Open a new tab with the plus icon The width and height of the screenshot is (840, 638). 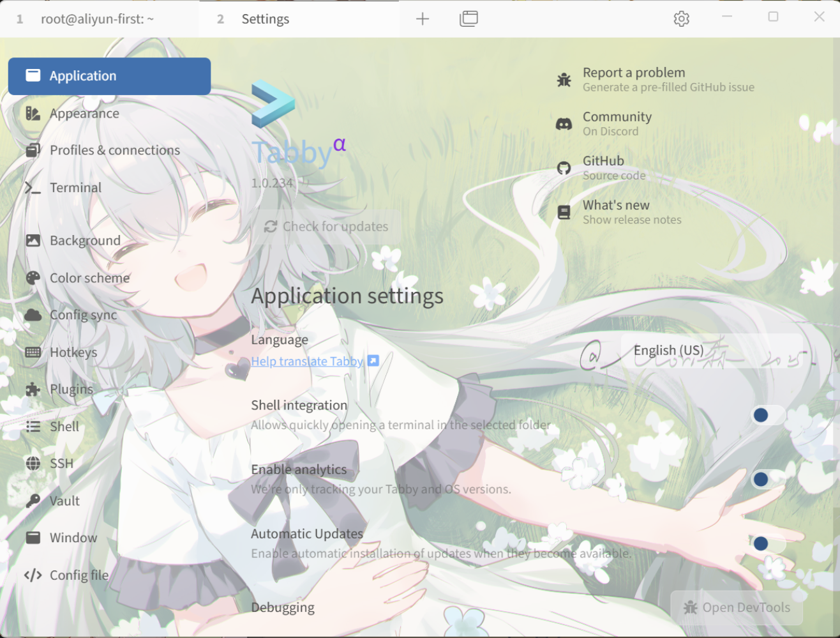pos(423,19)
